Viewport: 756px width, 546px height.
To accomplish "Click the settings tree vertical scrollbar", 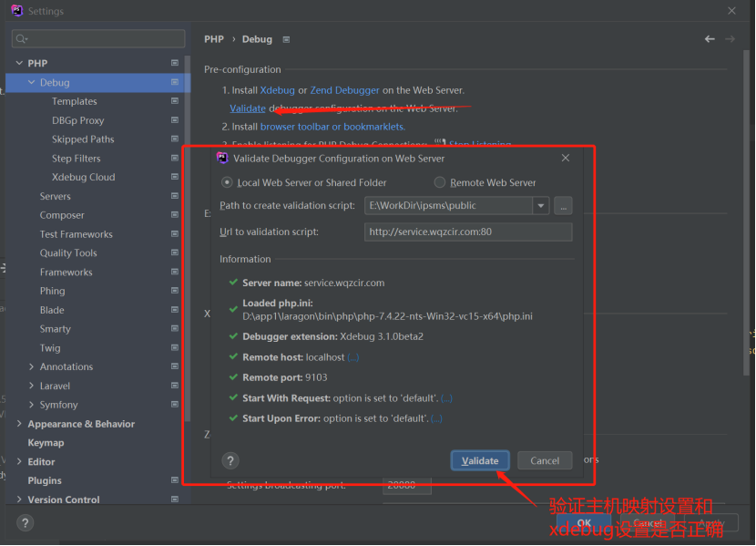I will point(188,238).
